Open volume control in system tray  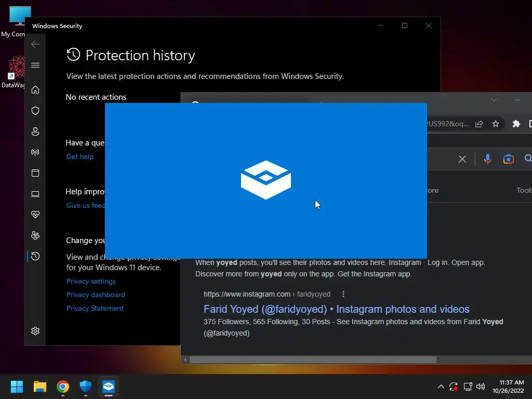481,387
